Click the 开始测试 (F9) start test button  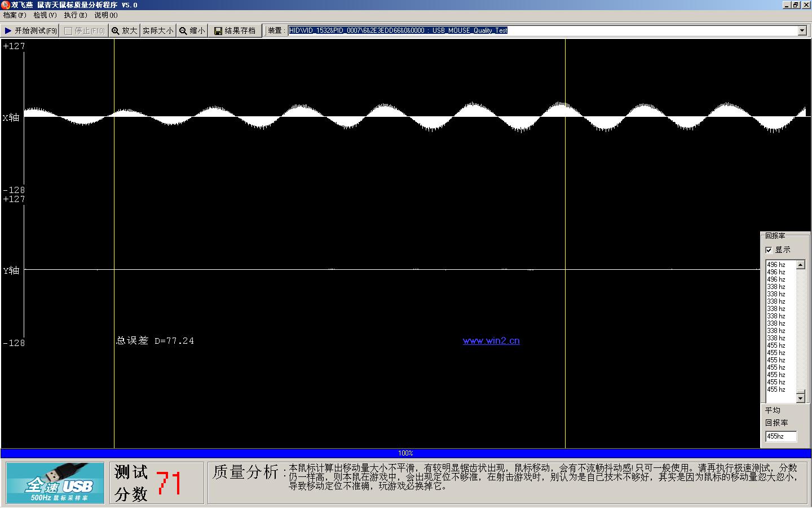(30, 30)
